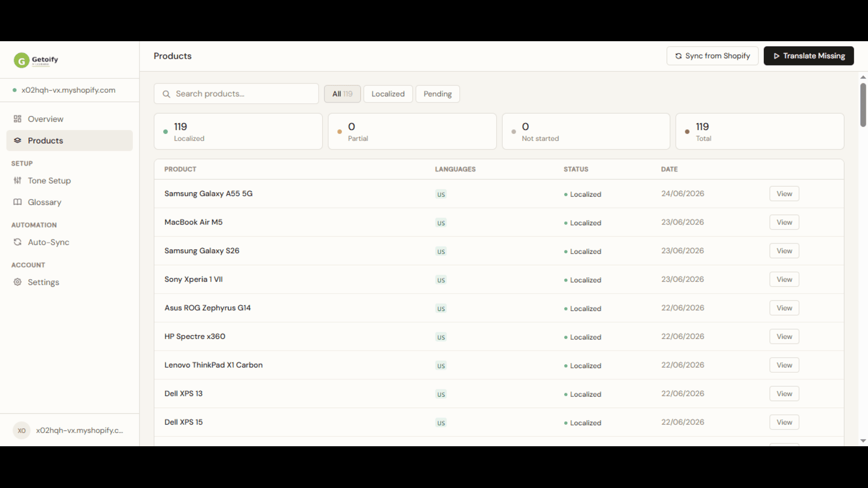The width and height of the screenshot is (868, 488).
Task: Filter products by Localized tab
Action: pos(388,94)
